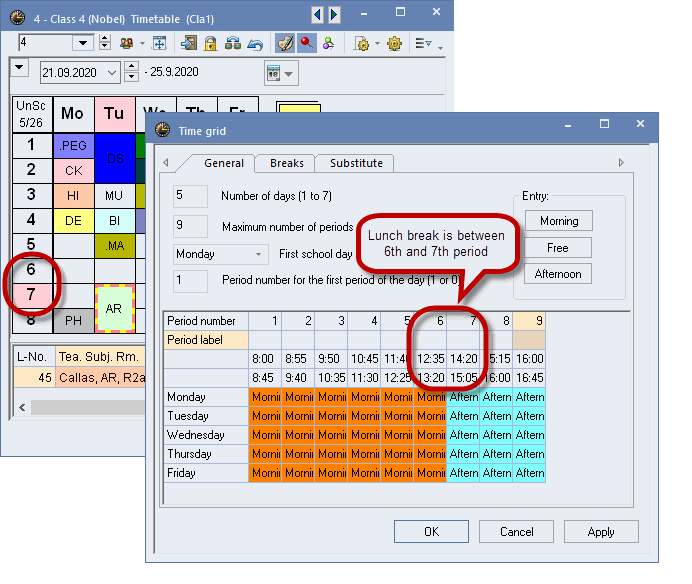The image size is (692, 584).
Task: Click the red pin icon in toolbar
Action: (x=307, y=43)
